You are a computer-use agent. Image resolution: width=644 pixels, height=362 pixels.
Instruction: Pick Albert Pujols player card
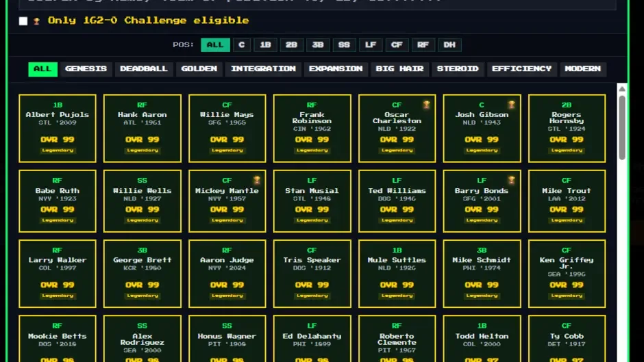[58, 129]
